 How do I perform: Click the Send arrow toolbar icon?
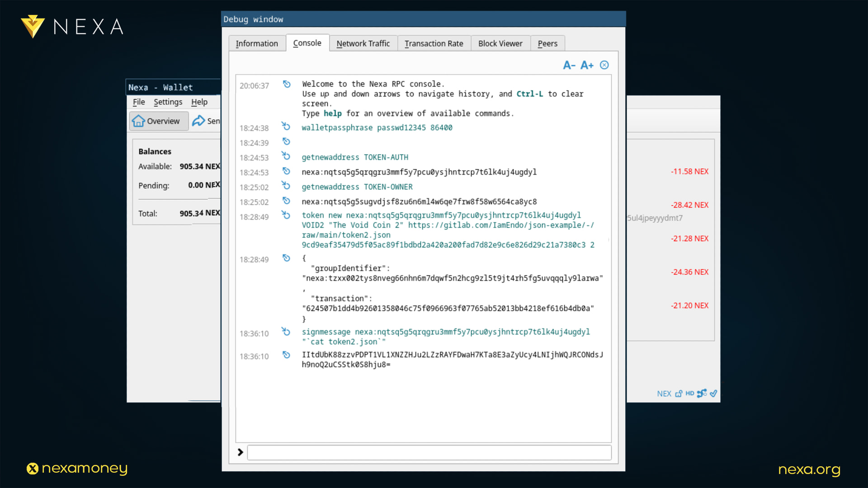tap(198, 121)
